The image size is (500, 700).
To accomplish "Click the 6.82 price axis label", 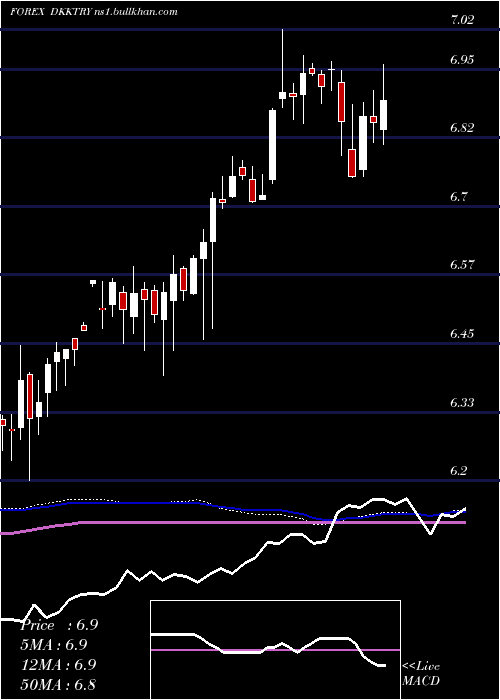I will tap(462, 128).
